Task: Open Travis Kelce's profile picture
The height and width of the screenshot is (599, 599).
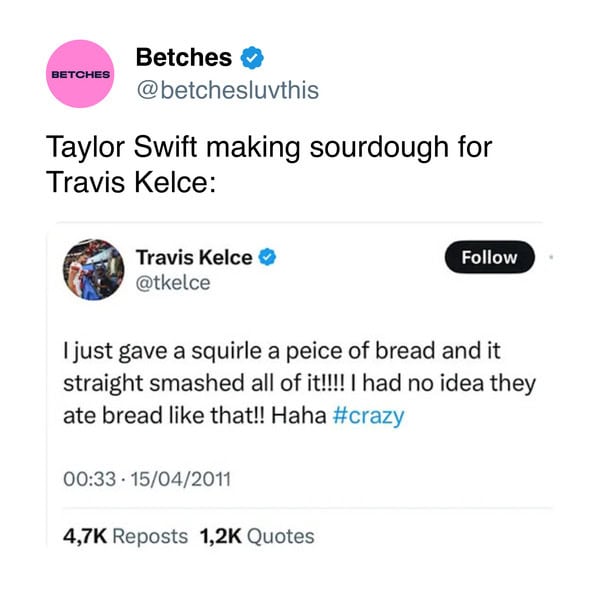Action: 94,269
